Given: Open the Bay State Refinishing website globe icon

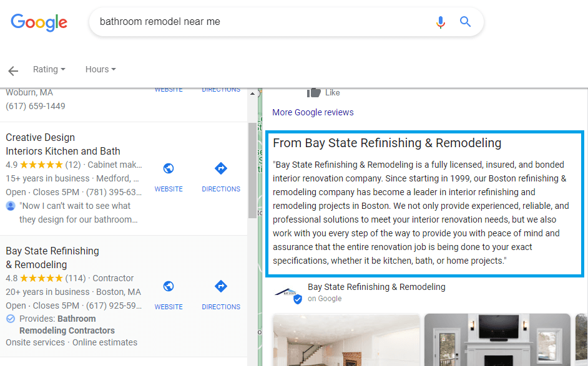Looking at the screenshot, I should tap(169, 286).
